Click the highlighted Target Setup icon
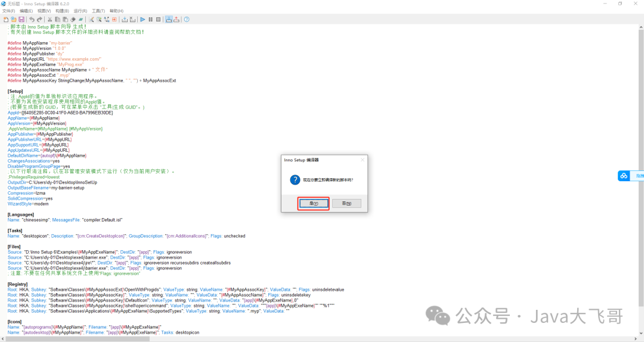This screenshot has width=644, height=342. tap(169, 19)
